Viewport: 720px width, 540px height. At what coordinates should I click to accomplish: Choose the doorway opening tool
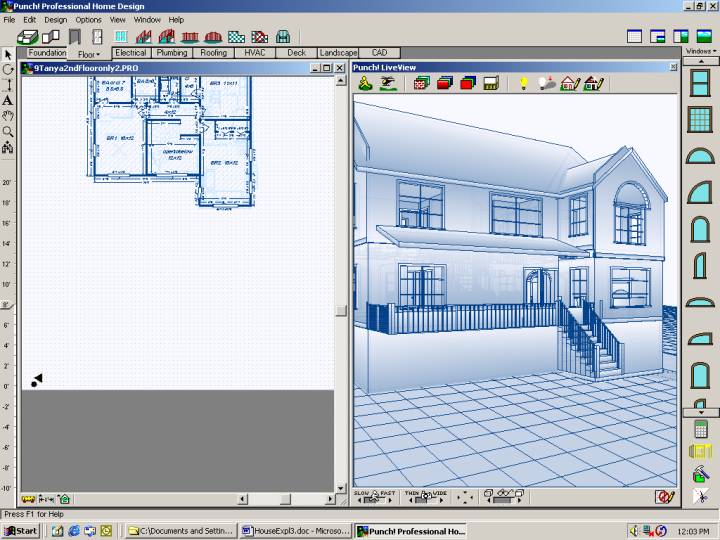(x=74, y=37)
